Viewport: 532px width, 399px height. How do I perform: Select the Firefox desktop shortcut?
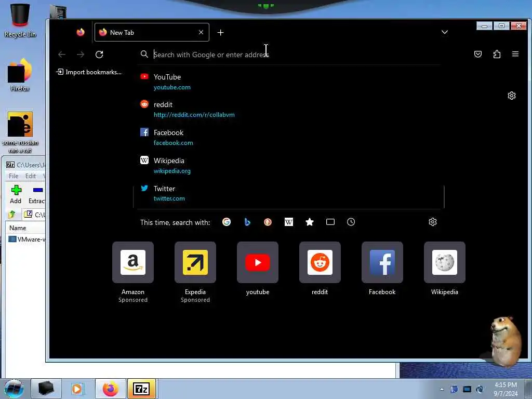20,75
